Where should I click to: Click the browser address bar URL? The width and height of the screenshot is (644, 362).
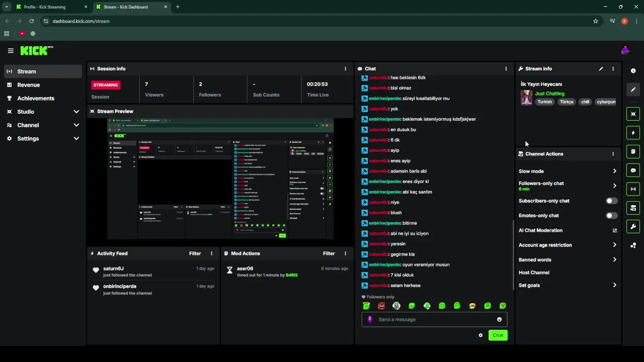81,21
